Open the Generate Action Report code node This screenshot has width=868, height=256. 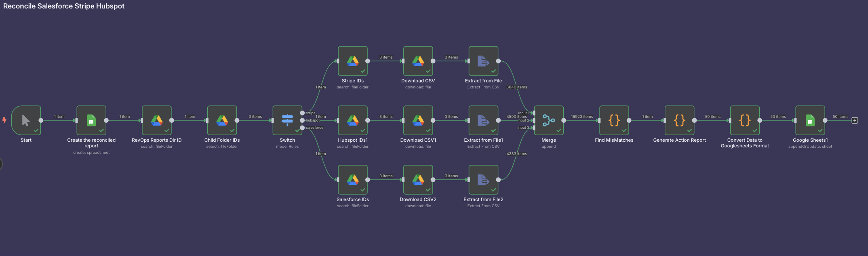click(680, 120)
